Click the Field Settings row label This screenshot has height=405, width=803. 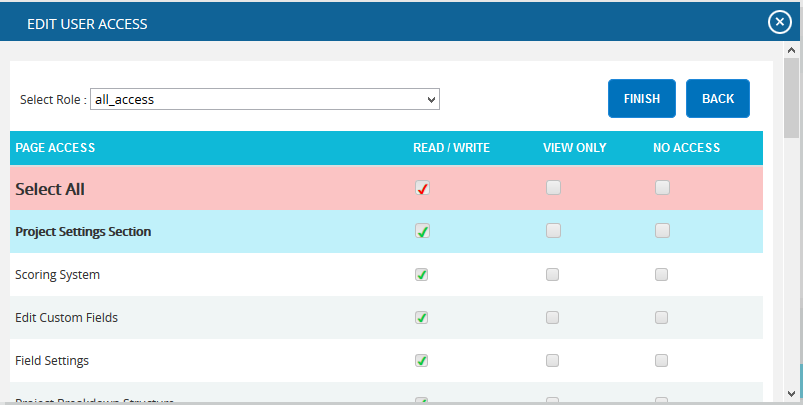tap(52, 361)
